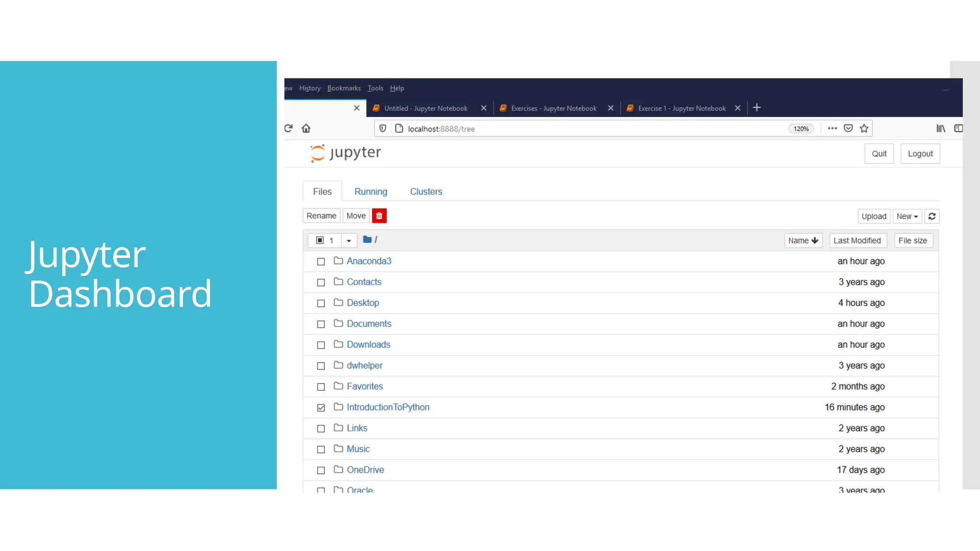Sort by File size column
Screen dimensions: 980x551
[913, 241]
